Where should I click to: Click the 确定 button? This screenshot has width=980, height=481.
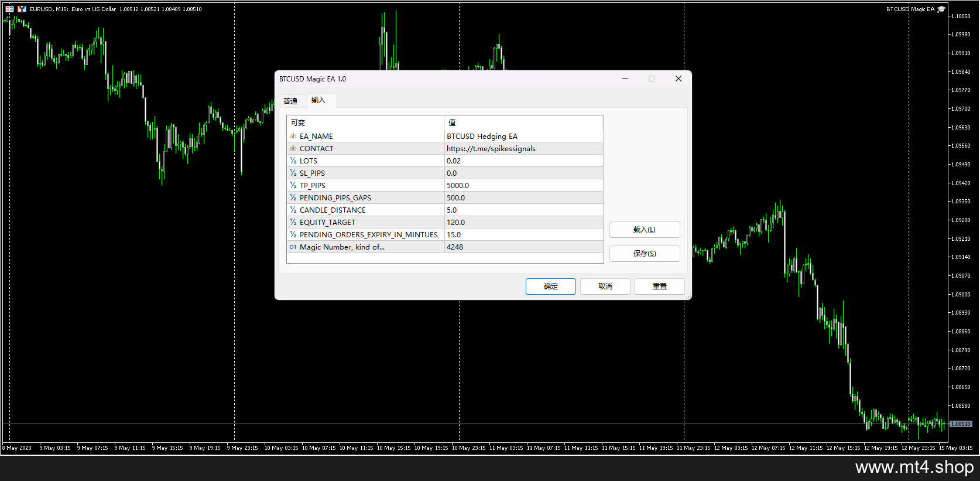(551, 286)
